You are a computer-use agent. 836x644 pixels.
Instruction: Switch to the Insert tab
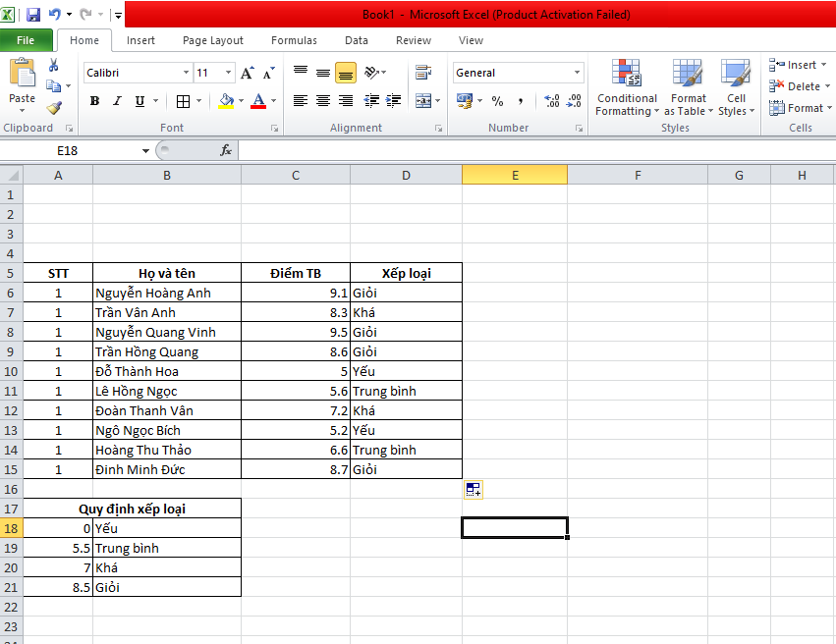[140, 40]
